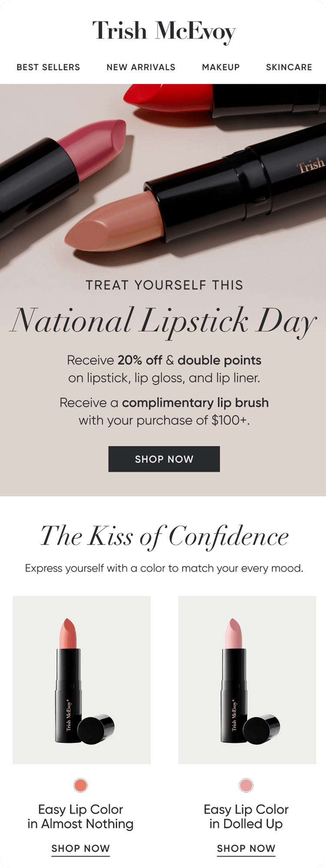Click the Trish McEvoy logo
The height and width of the screenshot is (868, 326).
click(164, 31)
